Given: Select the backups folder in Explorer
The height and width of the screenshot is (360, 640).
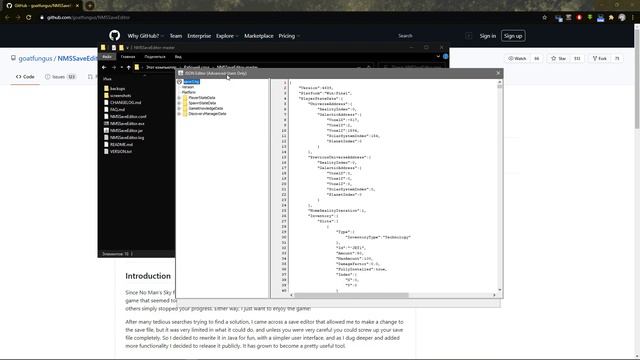Looking at the screenshot, I should click(114, 89).
